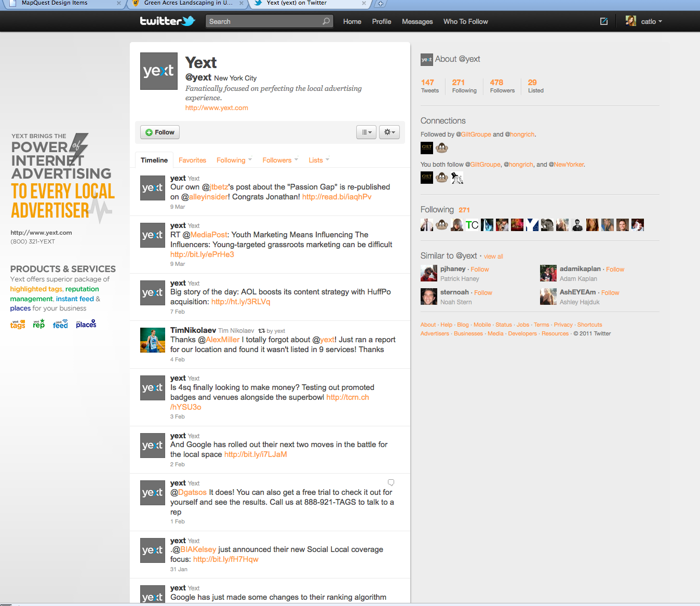The height and width of the screenshot is (606, 700).
Task: Click in the Search field
Action: coord(269,21)
